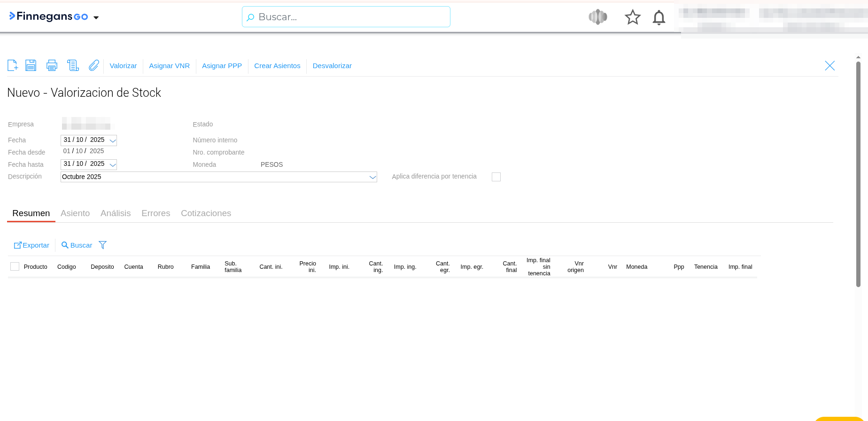Click the printer icon

click(x=52, y=65)
